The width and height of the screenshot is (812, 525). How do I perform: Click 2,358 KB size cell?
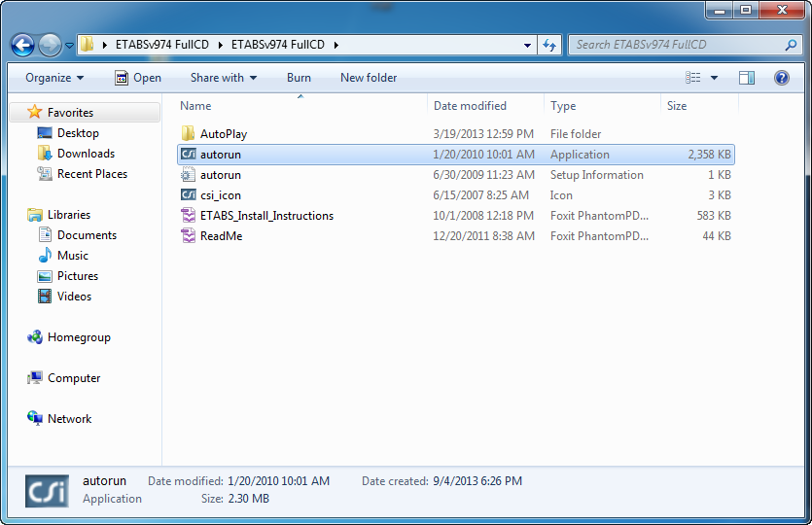click(709, 155)
